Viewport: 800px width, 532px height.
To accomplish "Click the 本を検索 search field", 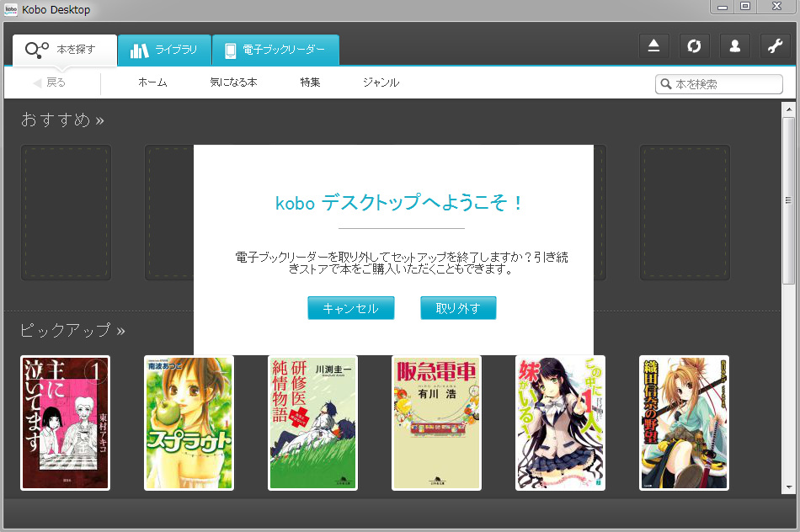I will click(x=726, y=84).
